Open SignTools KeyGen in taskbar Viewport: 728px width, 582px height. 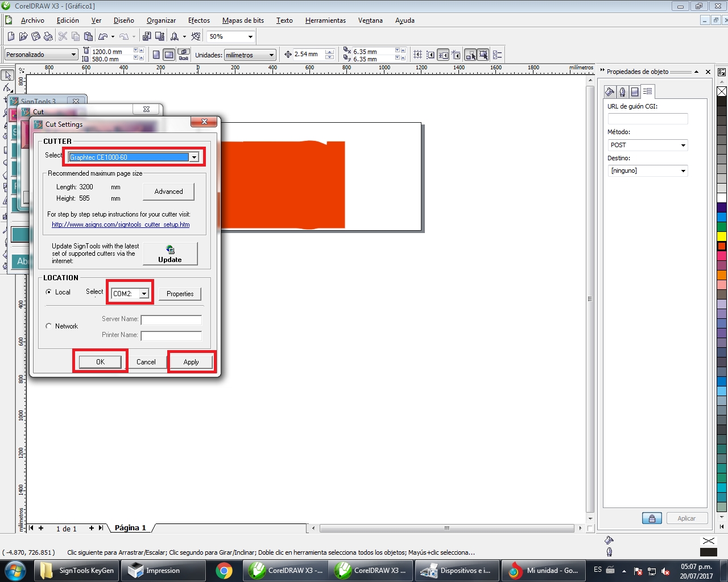pyautogui.click(x=77, y=571)
